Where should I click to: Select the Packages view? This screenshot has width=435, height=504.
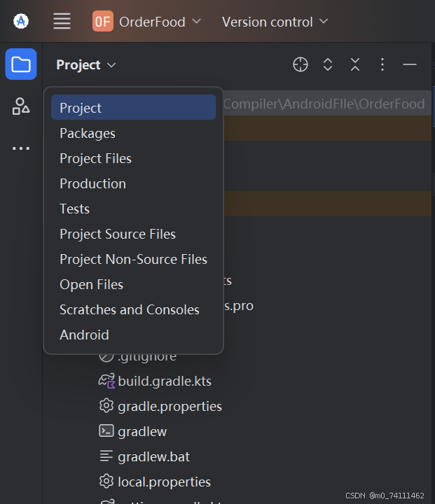134,133
